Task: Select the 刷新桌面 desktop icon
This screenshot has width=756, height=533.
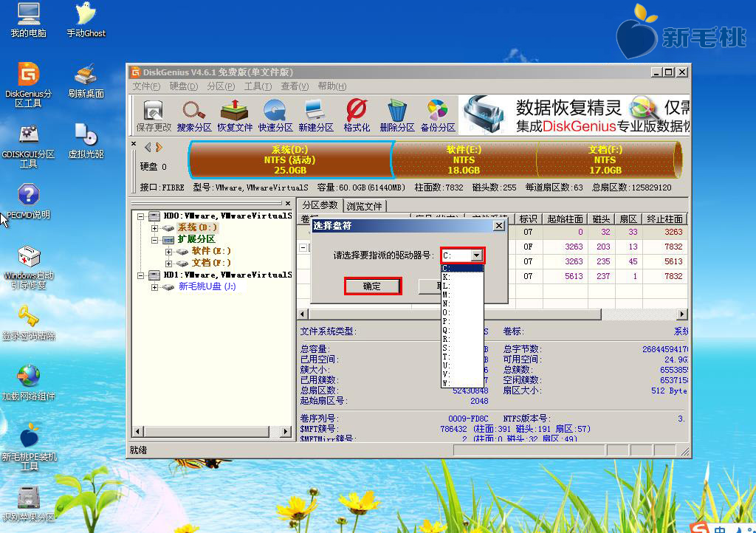Action: tap(86, 81)
